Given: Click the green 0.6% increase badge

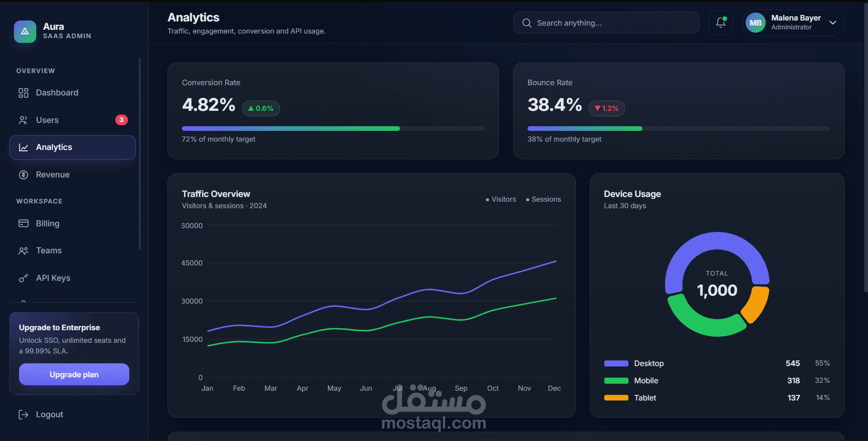Looking at the screenshot, I should [x=261, y=109].
